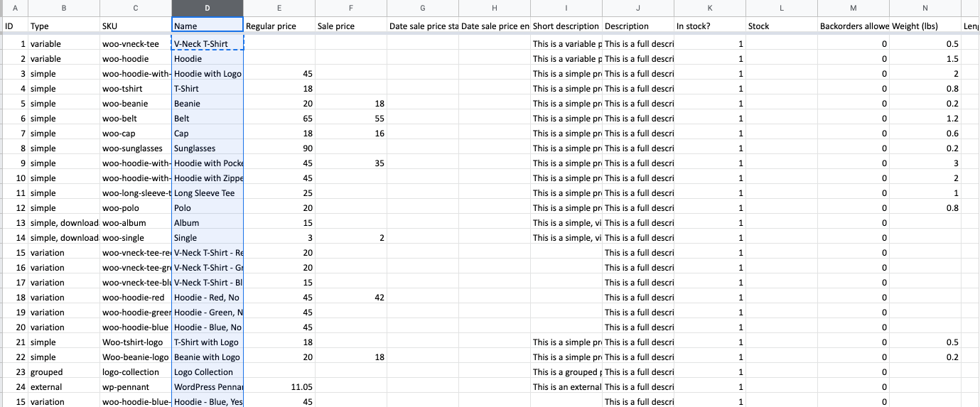This screenshot has height=407, width=980.
Task: Select the column K header
Action: 710,8
